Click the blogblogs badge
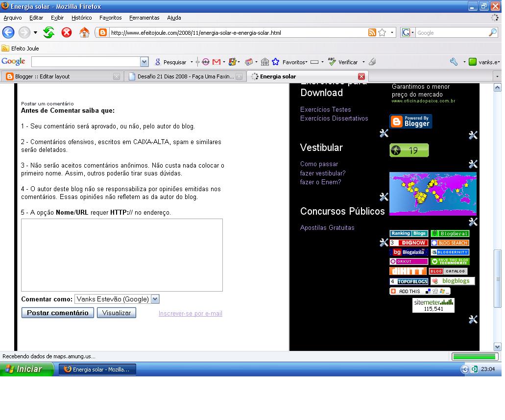 (x=453, y=281)
